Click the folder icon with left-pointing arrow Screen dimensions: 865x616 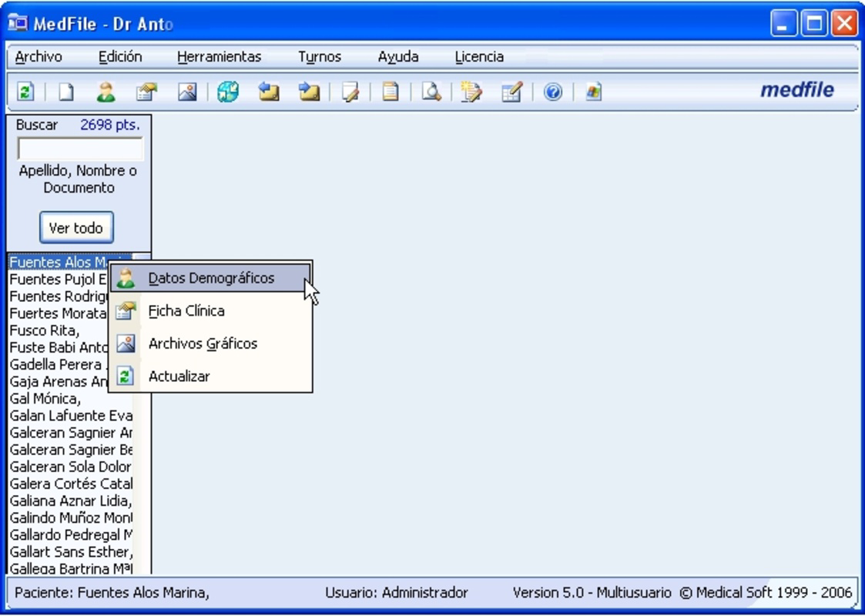[269, 92]
